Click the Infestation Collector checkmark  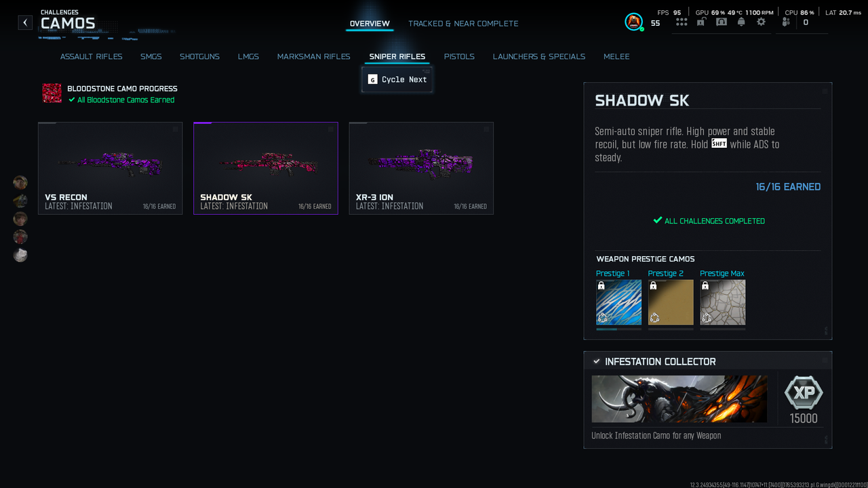(596, 362)
